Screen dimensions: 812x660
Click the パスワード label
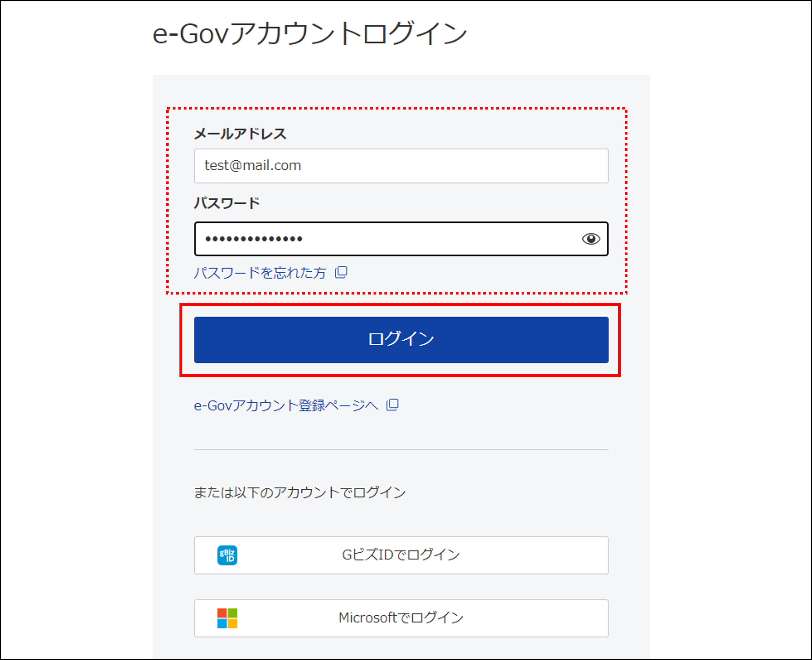coord(227,203)
